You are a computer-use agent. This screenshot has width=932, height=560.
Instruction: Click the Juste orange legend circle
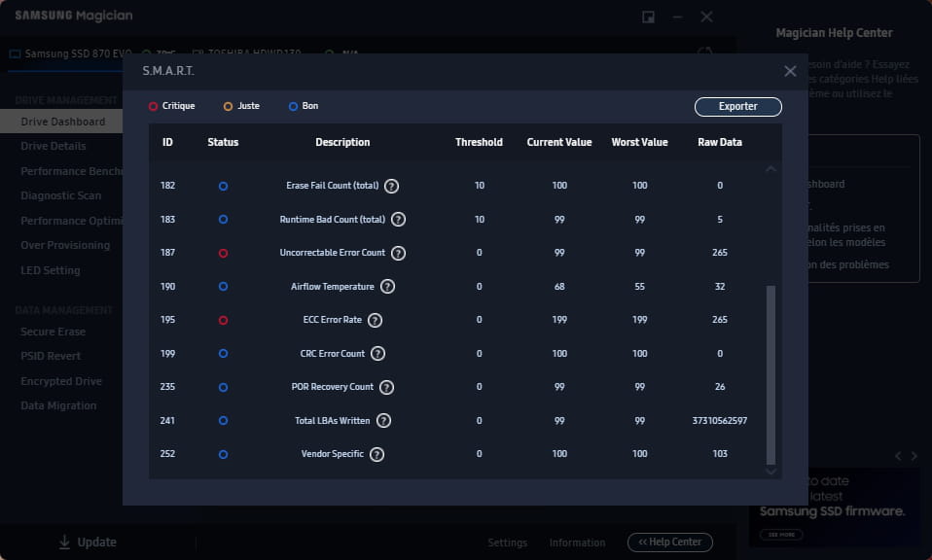point(228,106)
